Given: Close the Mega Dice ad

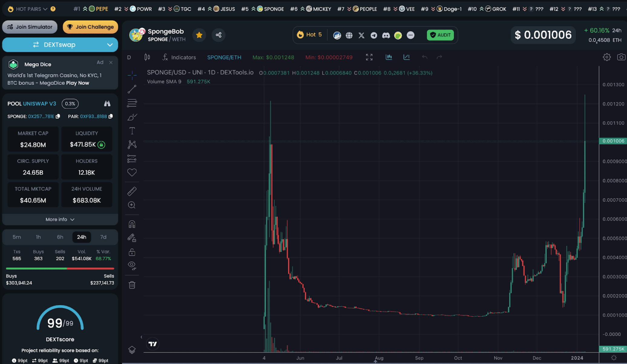Looking at the screenshot, I should coord(111,63).
